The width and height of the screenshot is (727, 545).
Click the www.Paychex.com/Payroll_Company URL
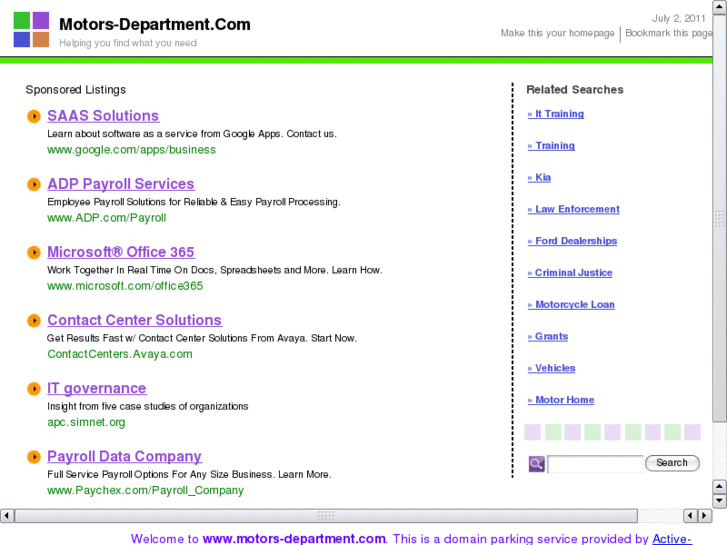(146, 490)
